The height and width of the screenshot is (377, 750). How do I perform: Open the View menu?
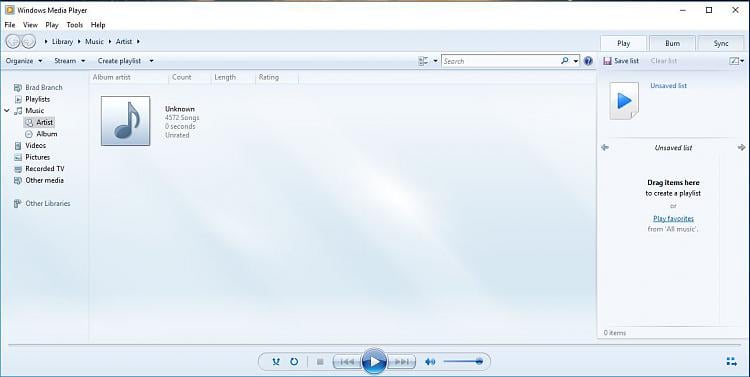30,25
